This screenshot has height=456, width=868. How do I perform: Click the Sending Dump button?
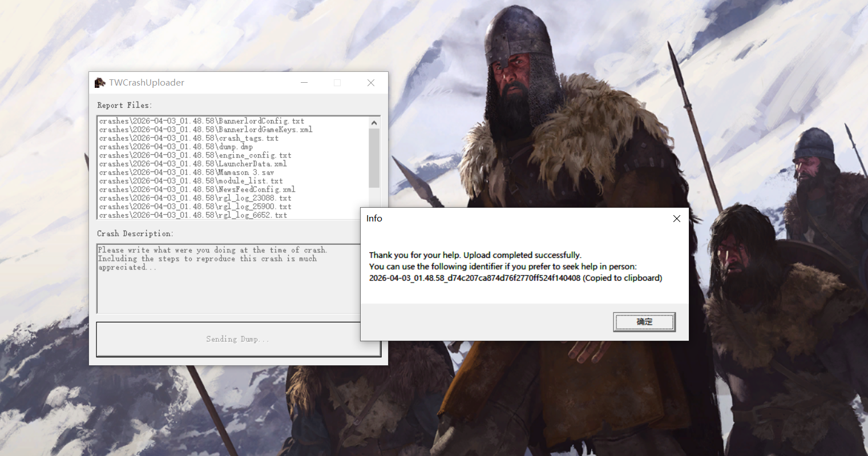pyautogui.click(x=228, y=339)
